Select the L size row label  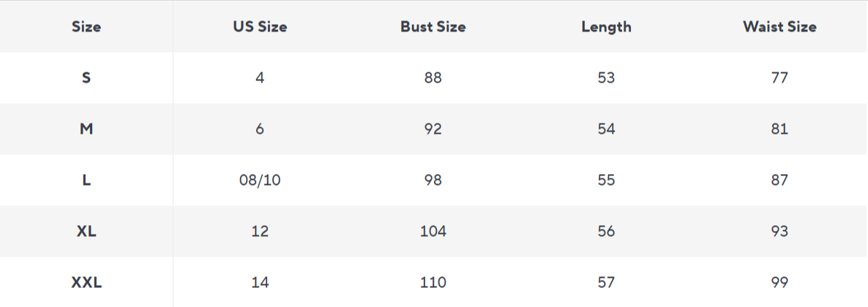(86, 180)
